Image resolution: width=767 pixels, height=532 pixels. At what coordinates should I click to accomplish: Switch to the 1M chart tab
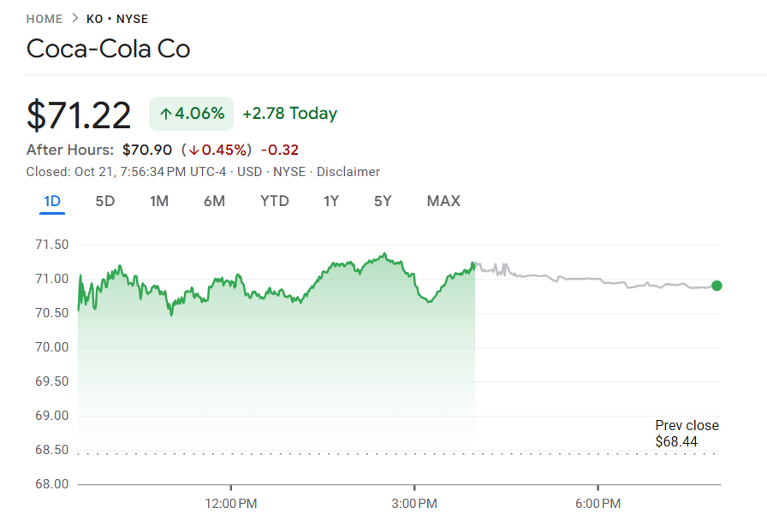point(158,201)
